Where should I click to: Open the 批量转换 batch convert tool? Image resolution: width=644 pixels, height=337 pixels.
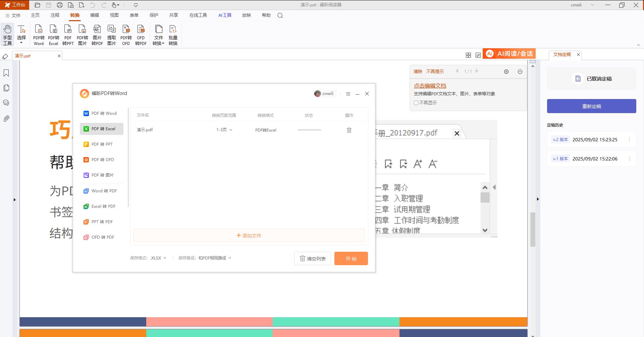pyautogui.click(x=173, y=35)
